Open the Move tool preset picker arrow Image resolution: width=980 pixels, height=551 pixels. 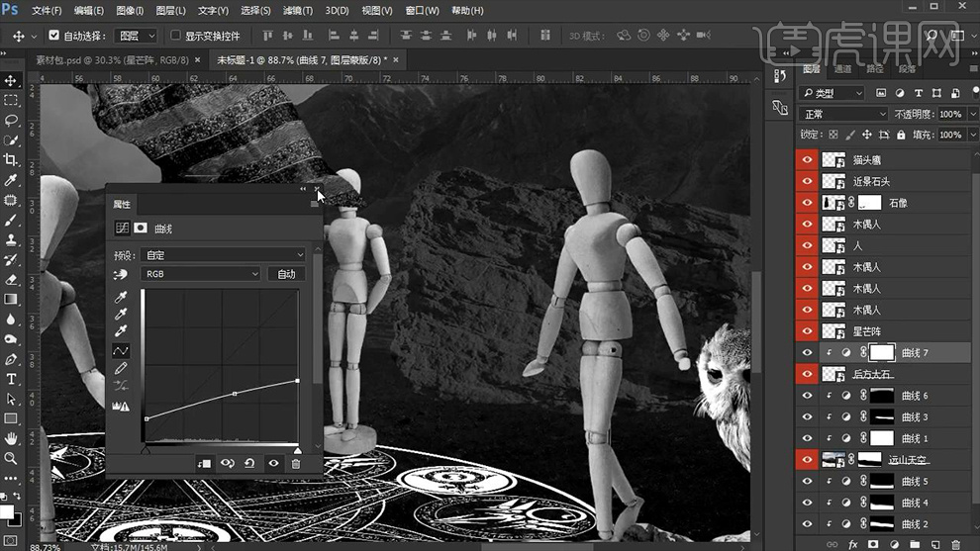pyautogui.click(x=33, y=37)
